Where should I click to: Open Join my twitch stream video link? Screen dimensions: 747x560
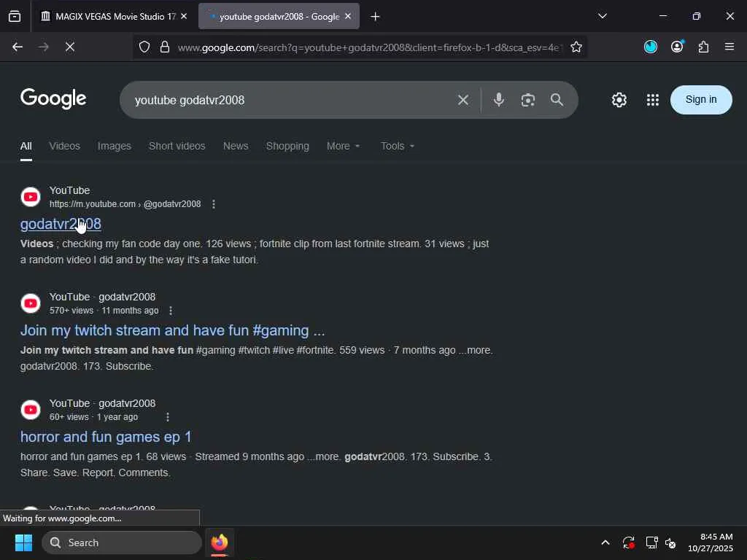(172, 330)
